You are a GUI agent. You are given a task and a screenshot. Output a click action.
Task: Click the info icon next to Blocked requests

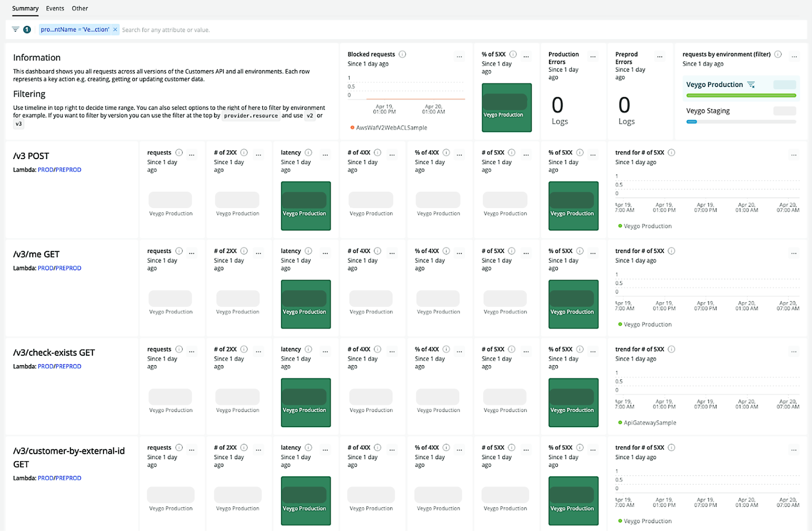tap(402, 54)
